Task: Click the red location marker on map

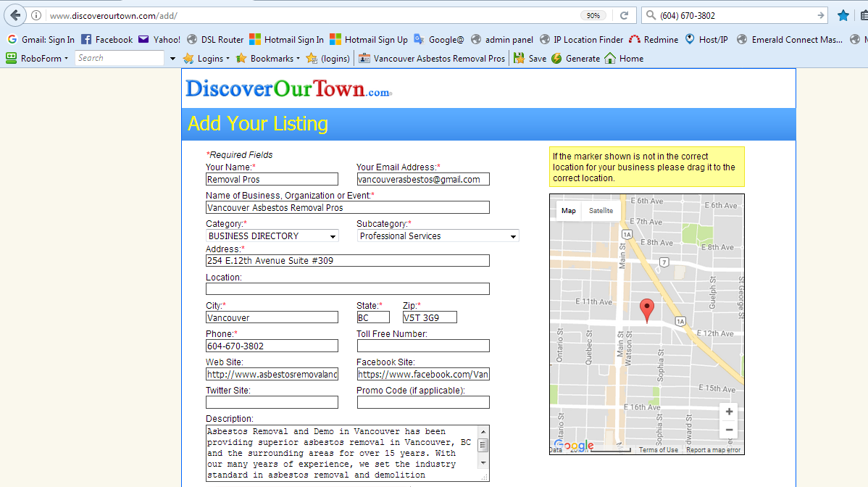Action: coord(646,310)
